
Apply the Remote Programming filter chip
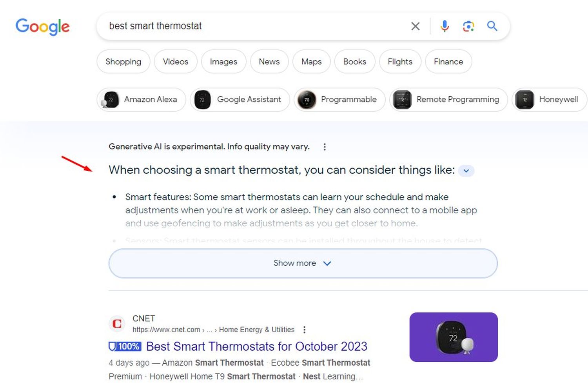click(448, 100)
